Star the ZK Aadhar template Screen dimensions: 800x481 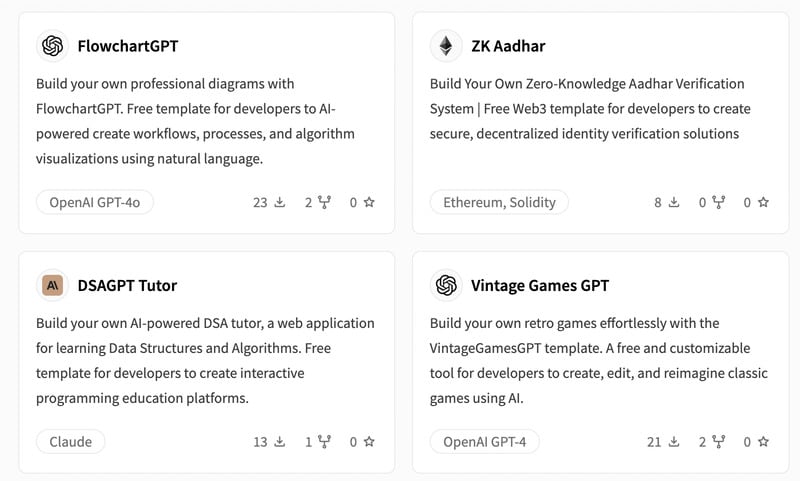[x=763, y=202]
